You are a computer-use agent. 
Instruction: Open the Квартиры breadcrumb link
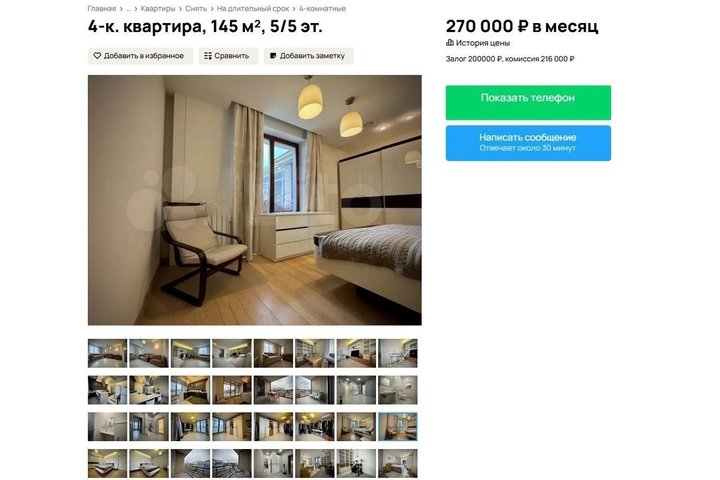pyautogui.click(x=158, y=8)
